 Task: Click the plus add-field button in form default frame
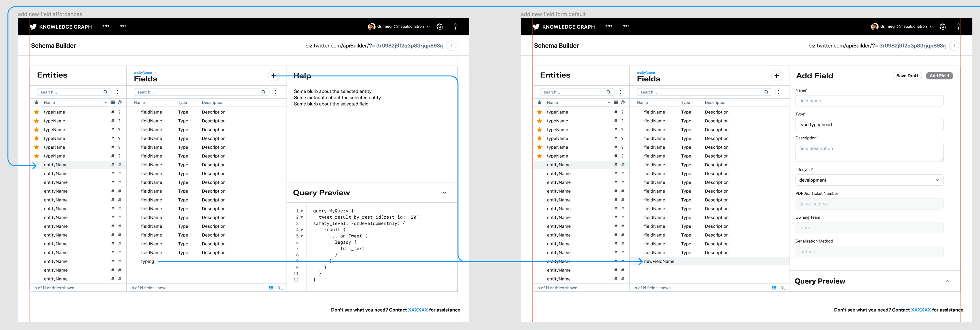tap(776, 76)
